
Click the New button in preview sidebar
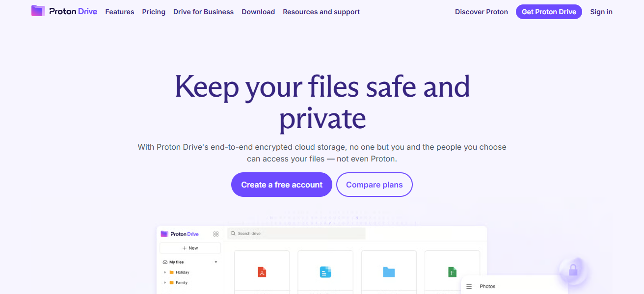tap(190, 248)
